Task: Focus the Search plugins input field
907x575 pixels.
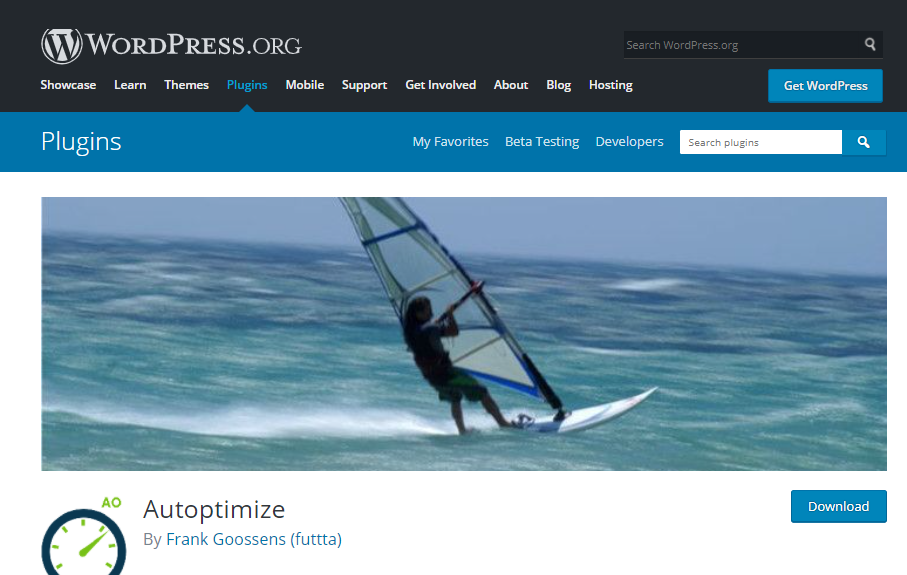Action: tap(761, 142)
